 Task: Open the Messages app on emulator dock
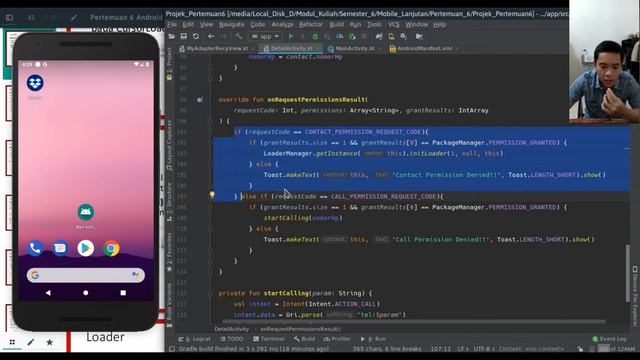coord(60,248)
